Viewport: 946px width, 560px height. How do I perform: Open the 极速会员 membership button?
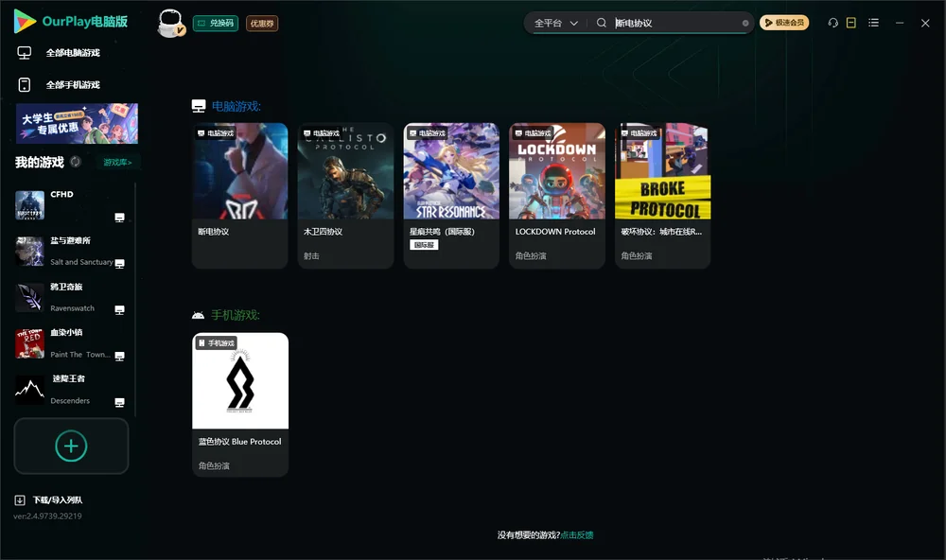784,23
